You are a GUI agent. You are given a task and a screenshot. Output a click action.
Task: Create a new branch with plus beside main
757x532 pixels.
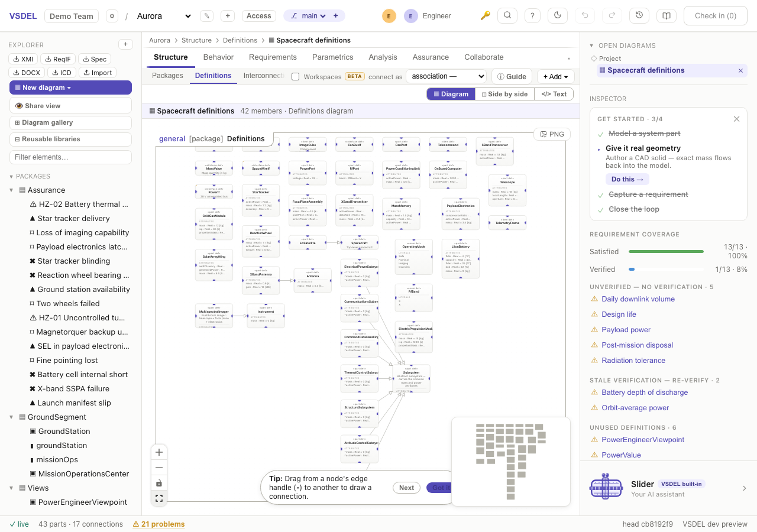(x=336, y=16)
